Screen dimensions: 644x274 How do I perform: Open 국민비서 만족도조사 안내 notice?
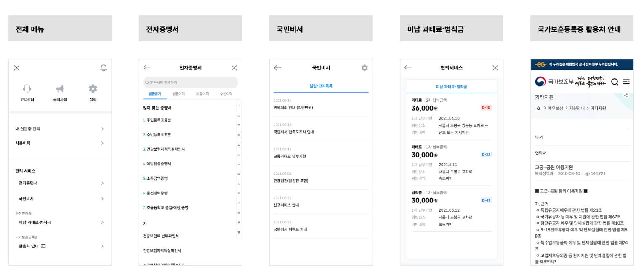point(294,132)
